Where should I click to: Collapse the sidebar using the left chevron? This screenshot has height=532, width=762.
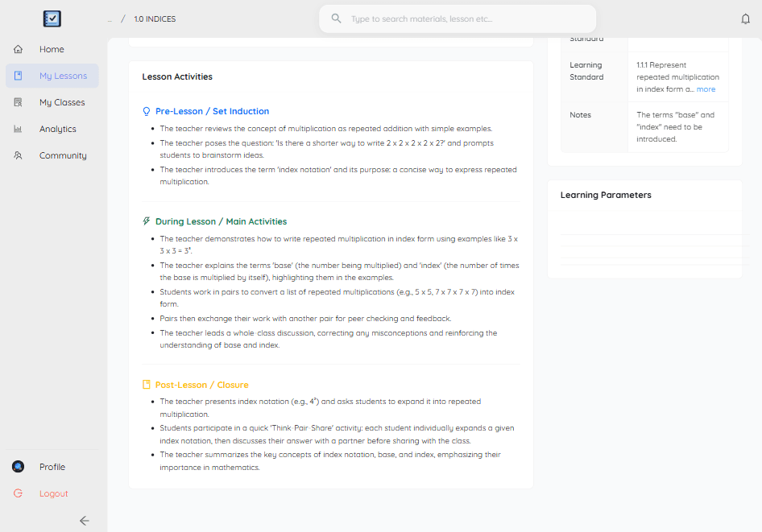tap(84, 521)
